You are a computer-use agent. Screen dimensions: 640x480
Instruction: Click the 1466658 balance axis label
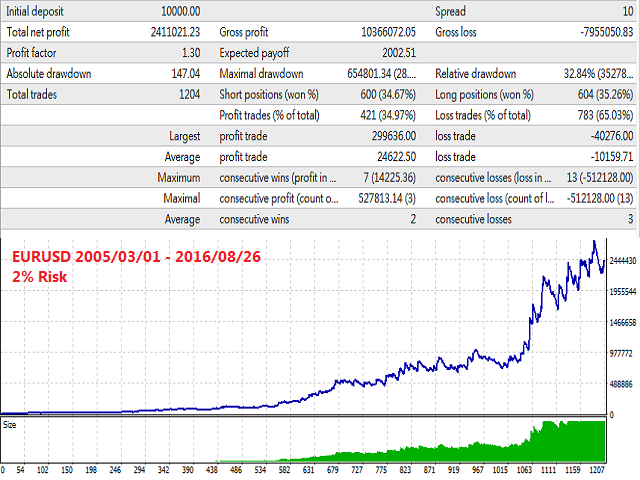[x=622, y=322]
